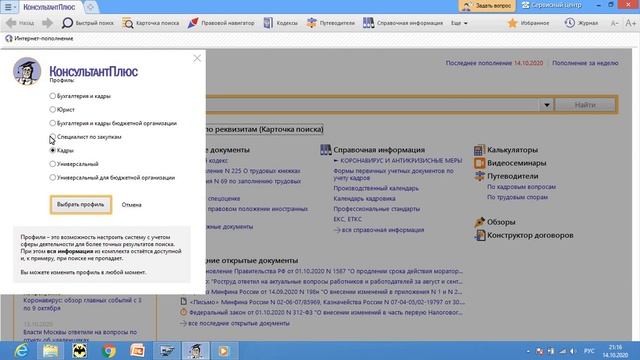Expand the search field history dropdown
Image resolution: width=640 pixels, height=360 pixels.
pyautogui.click(x=547, y=105)
